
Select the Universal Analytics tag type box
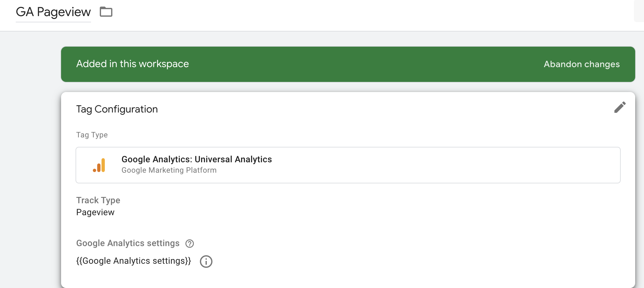[x=348, y=165]
